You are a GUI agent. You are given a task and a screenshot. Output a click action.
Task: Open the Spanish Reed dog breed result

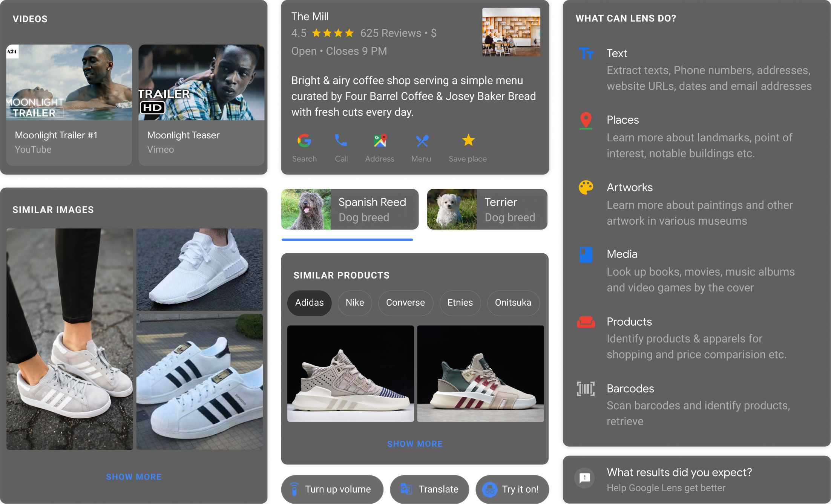click(350, 209)
